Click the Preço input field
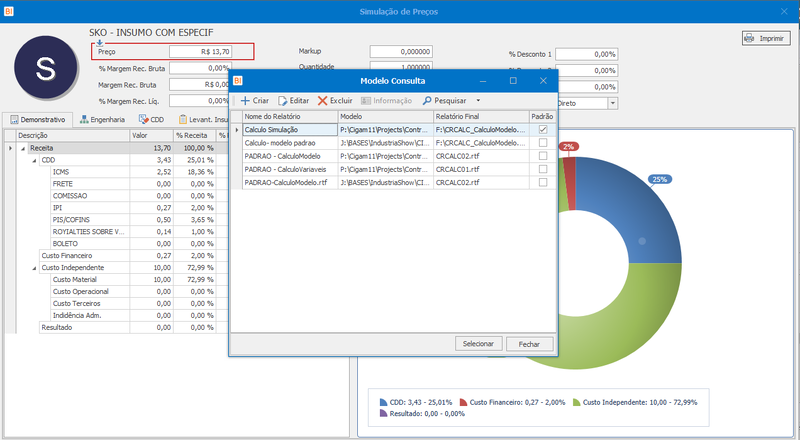The image size is (800, 440). 201,52
